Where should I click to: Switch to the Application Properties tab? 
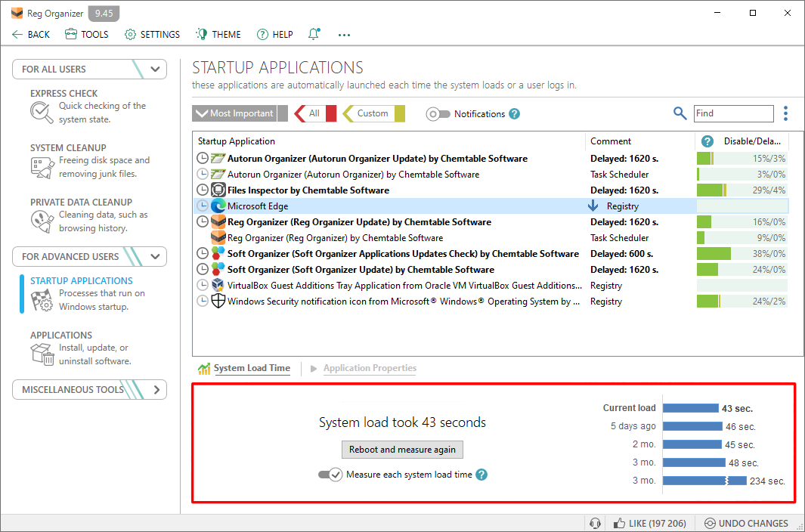click(370, 368)
